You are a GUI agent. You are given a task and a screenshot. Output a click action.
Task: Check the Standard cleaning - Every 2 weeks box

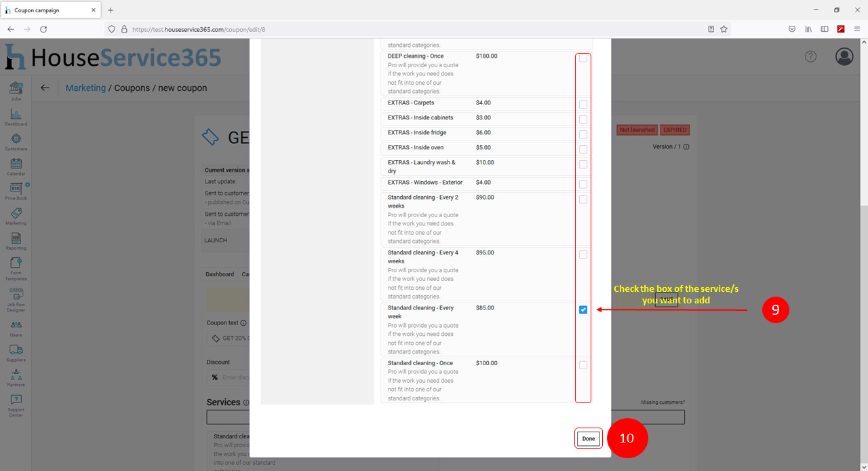583,199
